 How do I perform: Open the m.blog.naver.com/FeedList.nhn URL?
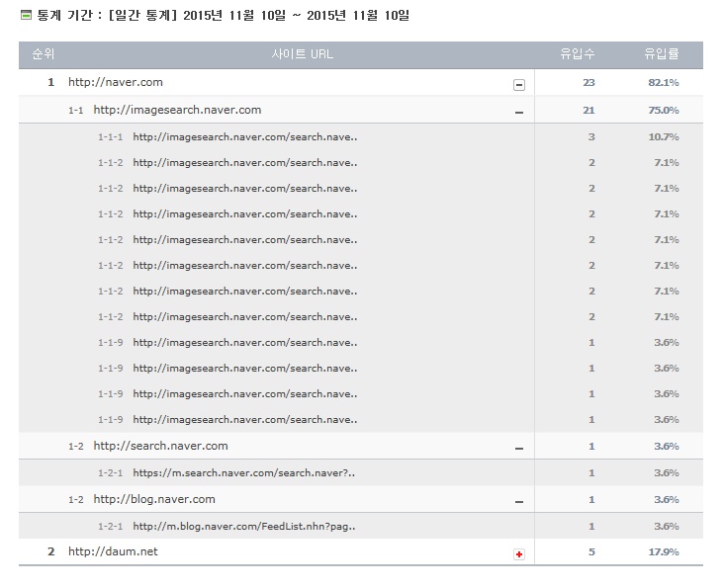[x=244, y=527]
